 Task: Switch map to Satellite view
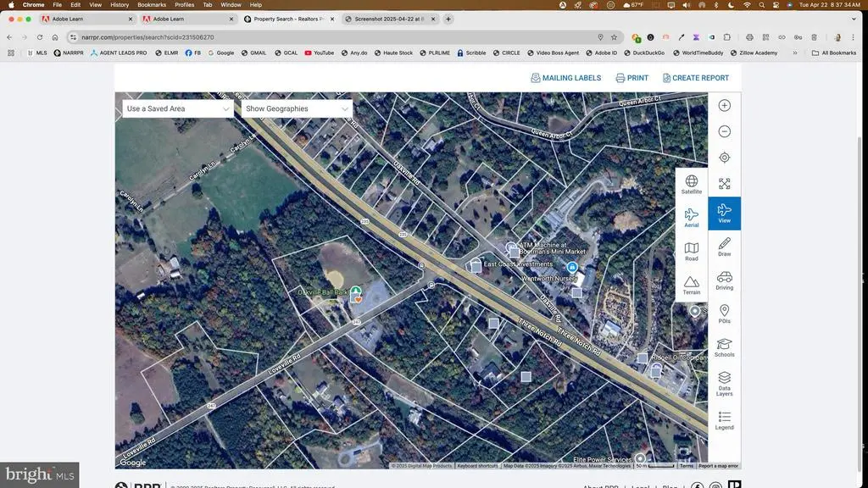tap(692, 185)
